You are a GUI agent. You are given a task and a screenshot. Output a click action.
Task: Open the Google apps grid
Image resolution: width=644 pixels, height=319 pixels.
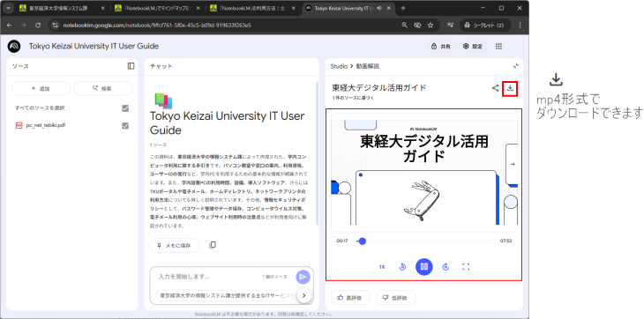(x=498, y=47)
